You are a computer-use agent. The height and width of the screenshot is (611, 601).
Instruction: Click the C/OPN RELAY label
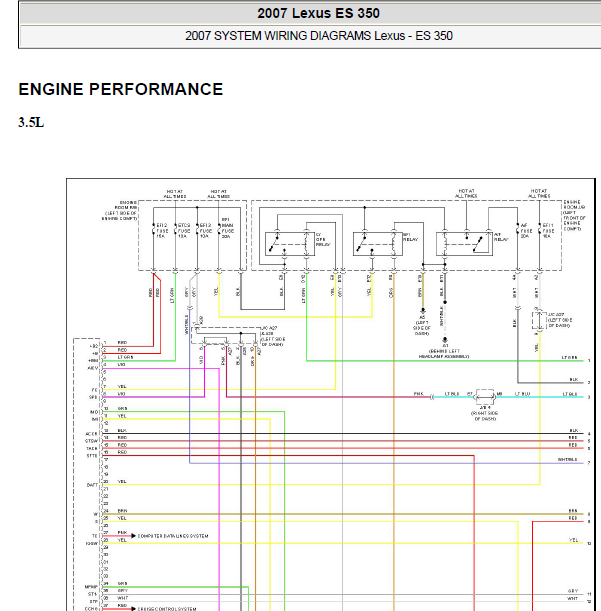tap(323, 240)
